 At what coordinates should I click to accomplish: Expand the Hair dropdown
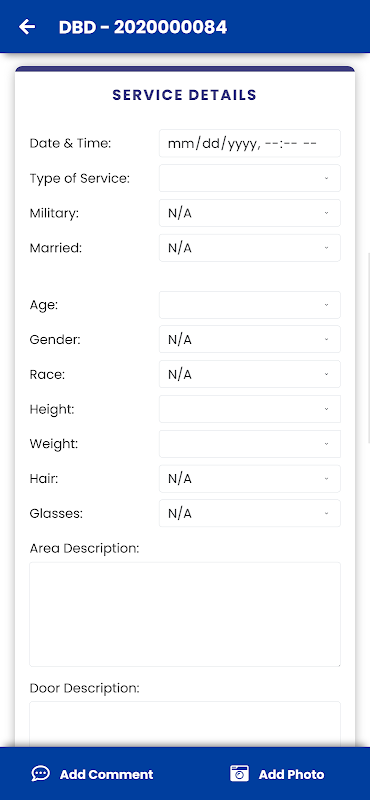pyautogui.click(x=250, y=479)
